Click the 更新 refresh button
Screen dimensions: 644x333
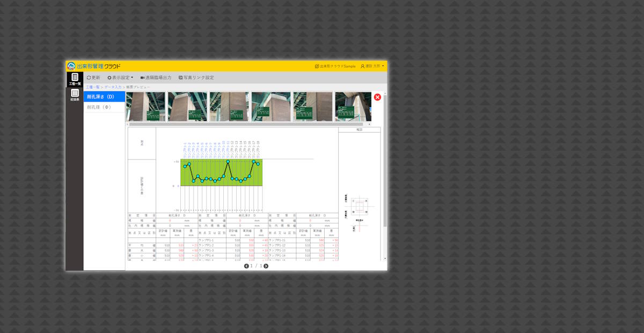point(93,78)
